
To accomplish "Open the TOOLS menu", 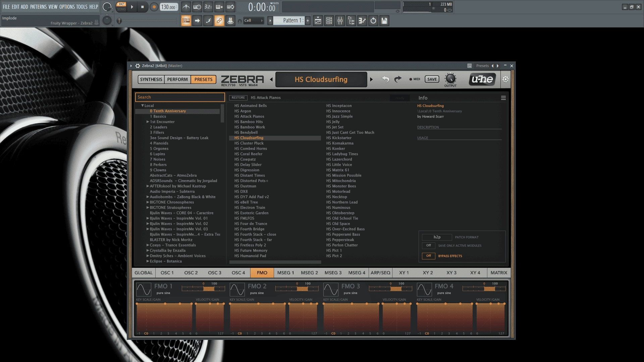I will point(82,7).
